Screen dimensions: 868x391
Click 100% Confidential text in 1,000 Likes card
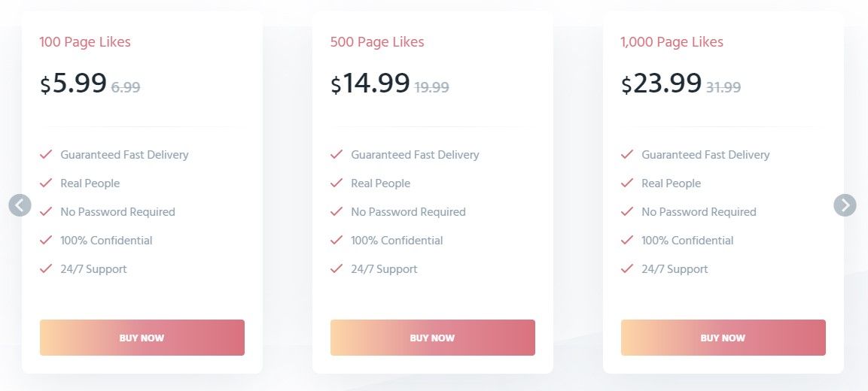[687, 241]
